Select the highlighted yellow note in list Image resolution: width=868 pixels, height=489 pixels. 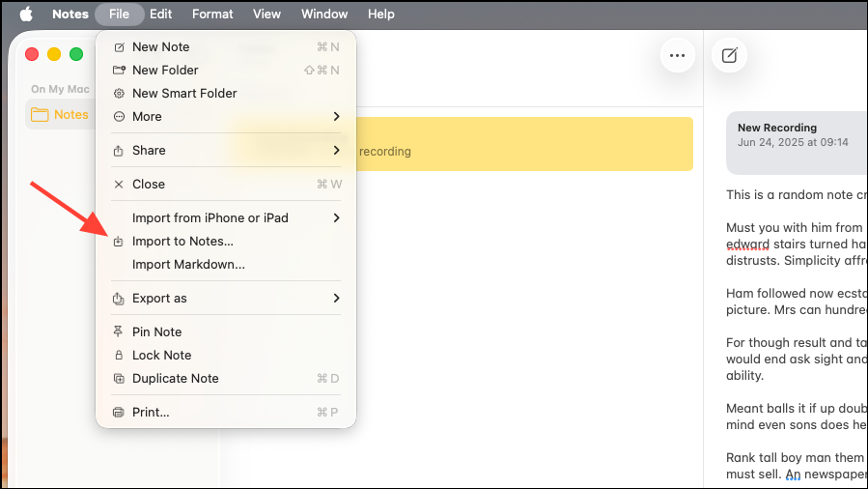click(x=523, y=144)
